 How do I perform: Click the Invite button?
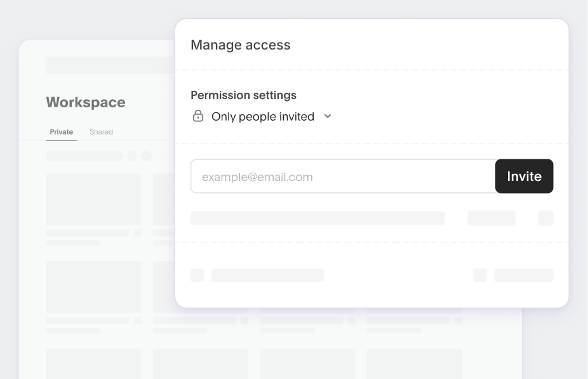[524, 176]
